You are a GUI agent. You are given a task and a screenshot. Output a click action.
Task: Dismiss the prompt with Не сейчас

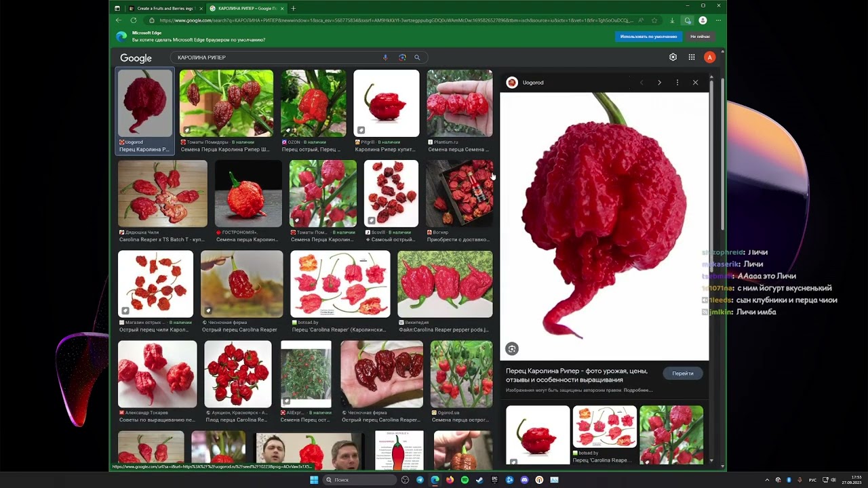(x=700, y=36)
